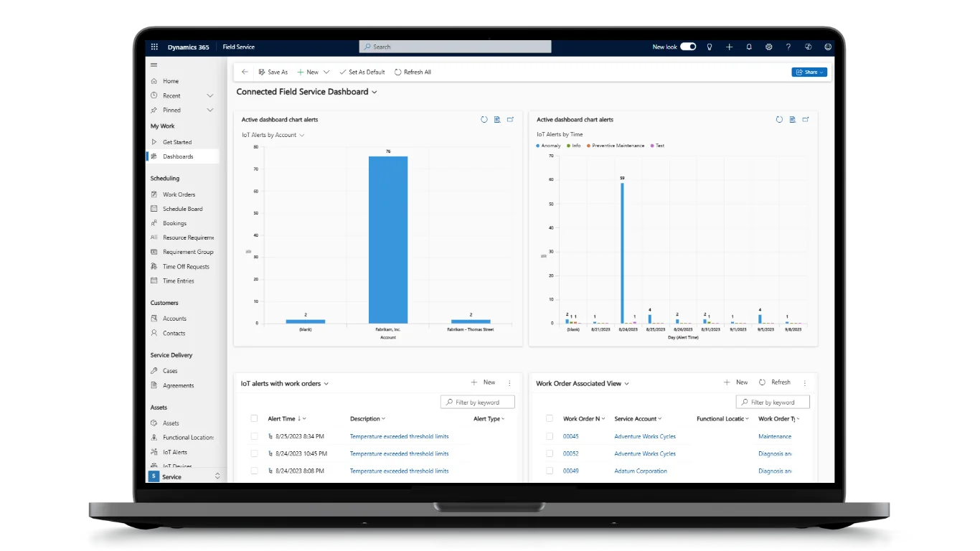
Task: Select all work orders header checkbox
Action: [x=550, y=418]
